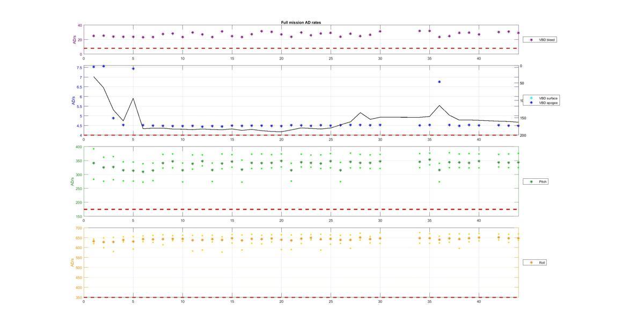The image size is (644, 334).
Task: Click the black line peak near dive 36
Action: 440,106
